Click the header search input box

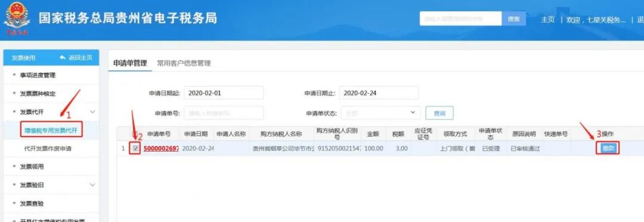461,19
